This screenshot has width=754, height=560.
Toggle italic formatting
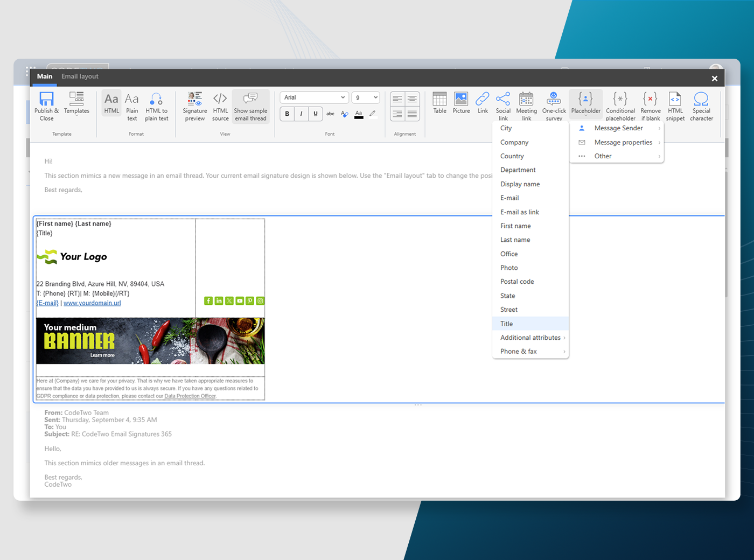pos(301,114)
